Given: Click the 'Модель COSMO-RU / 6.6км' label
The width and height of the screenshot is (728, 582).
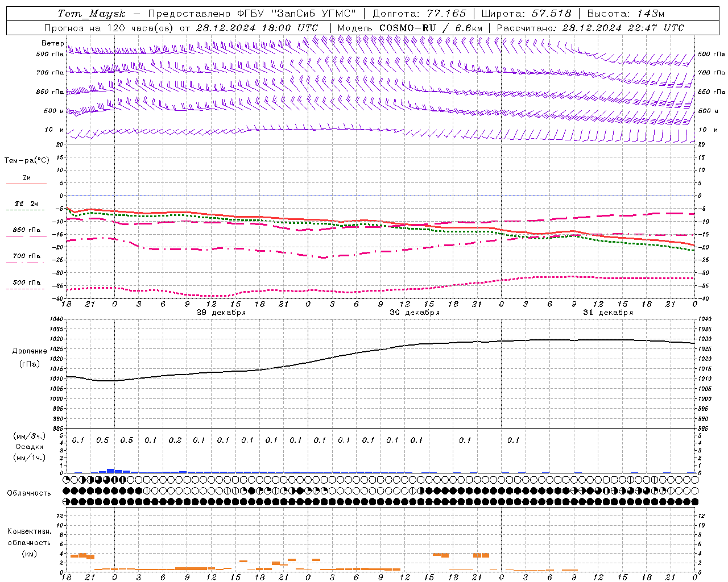Looking at the screenshot, I should pyautogui.click(x=409, y=28).
